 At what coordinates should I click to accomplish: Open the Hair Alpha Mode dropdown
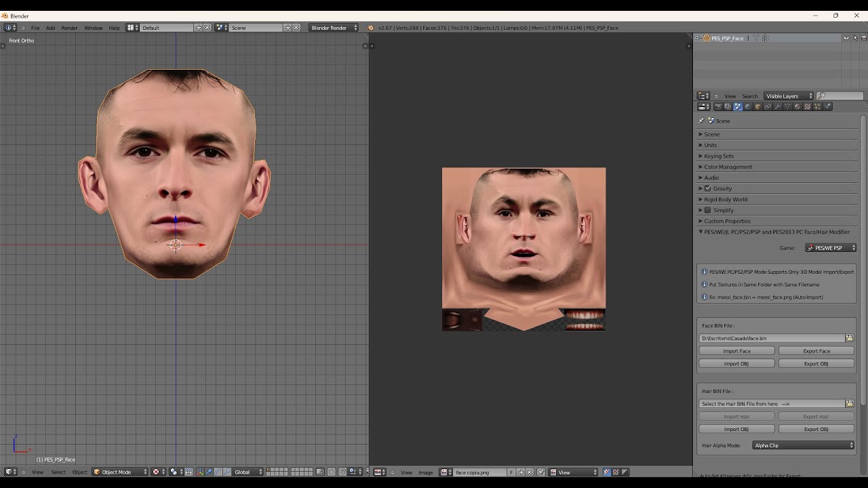click(x=804, y=445)
